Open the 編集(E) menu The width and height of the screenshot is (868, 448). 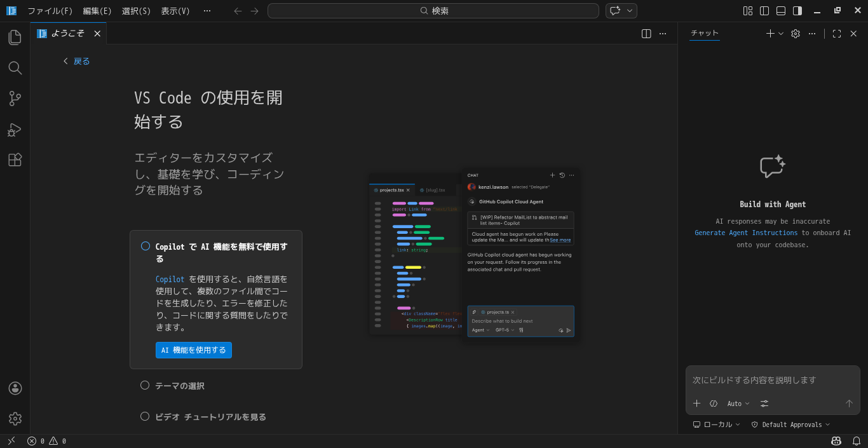coord(97,11)
